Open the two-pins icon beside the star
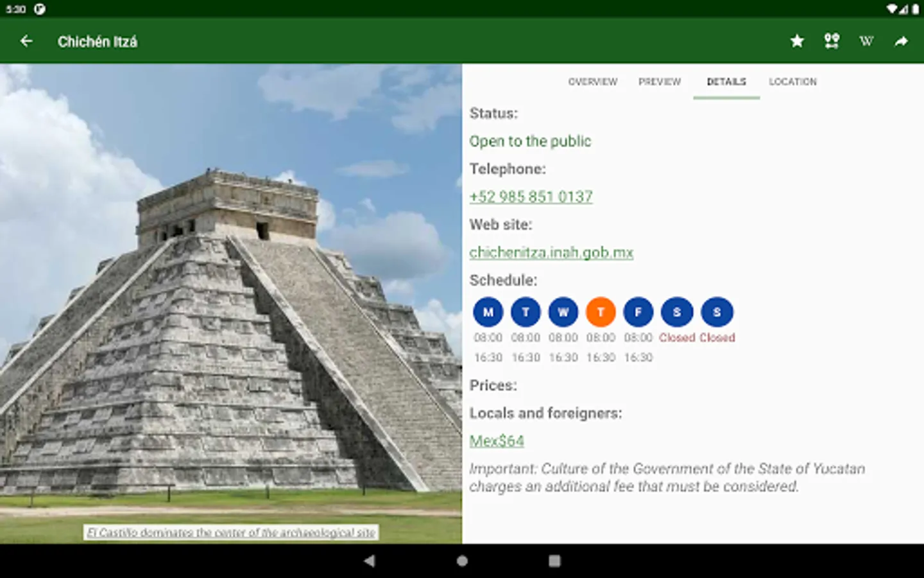The height and width of the screenshot is (578, 924). pyautogui.click(x=832, y=41)
